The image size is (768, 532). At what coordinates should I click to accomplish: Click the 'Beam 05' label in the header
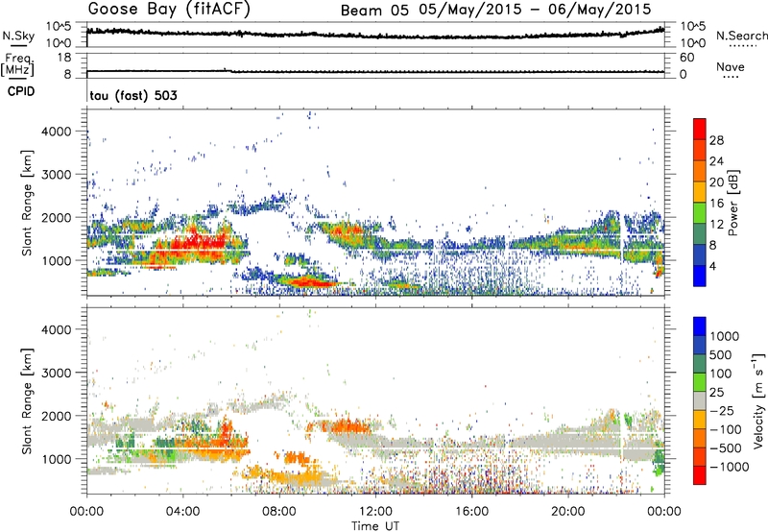[x=374, y=11]
